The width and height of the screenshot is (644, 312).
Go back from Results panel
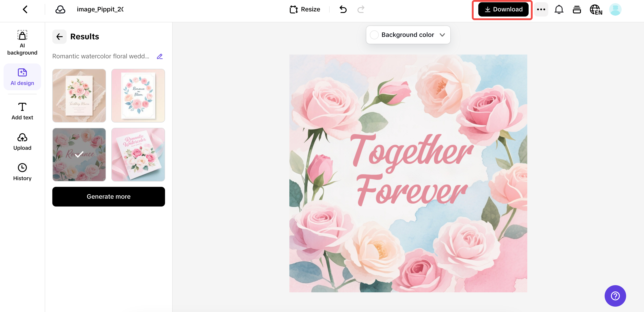point(59,37)
